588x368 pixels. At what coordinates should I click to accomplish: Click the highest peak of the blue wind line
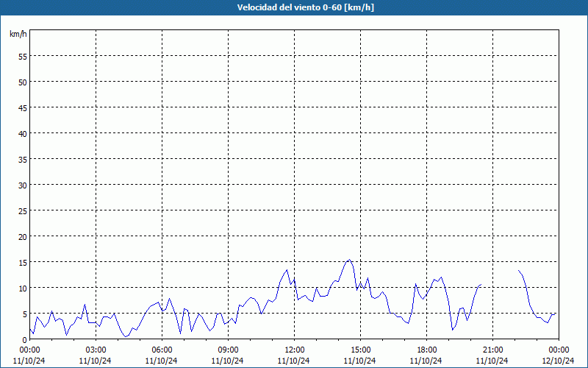point(350,260)
